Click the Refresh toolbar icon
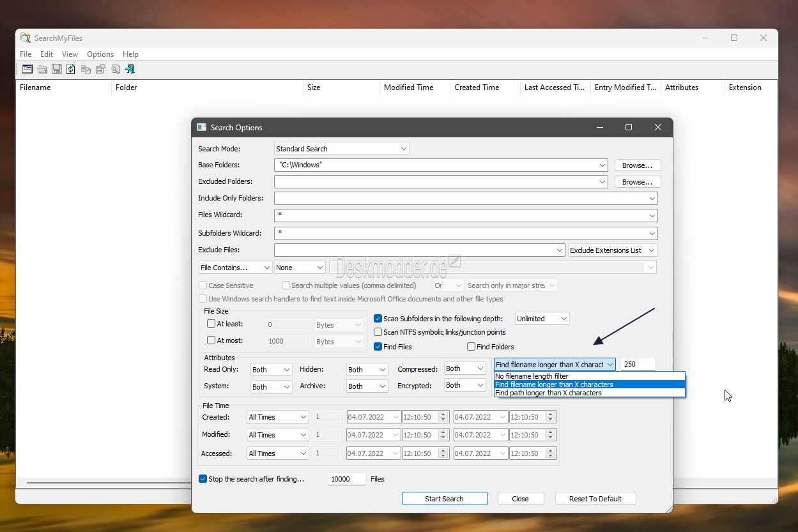Screen dimensions: 798x532 click(x=71, y=69)
